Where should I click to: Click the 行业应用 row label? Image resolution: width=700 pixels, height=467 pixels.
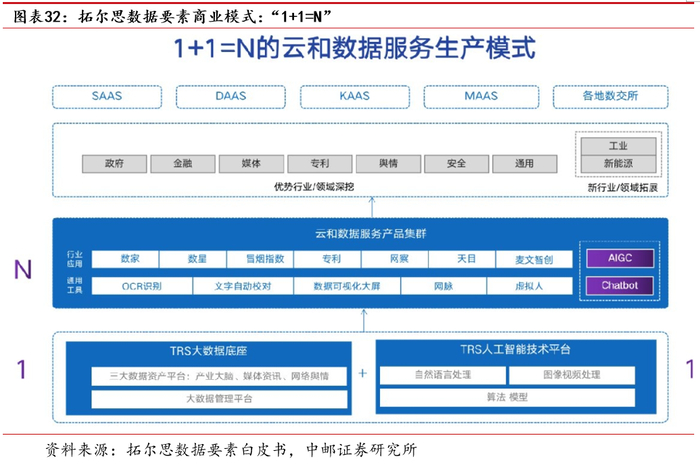tap(75, 259)
